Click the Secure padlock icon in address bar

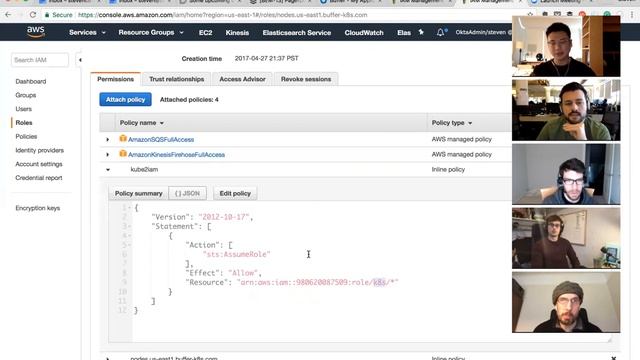click(47, 15)
